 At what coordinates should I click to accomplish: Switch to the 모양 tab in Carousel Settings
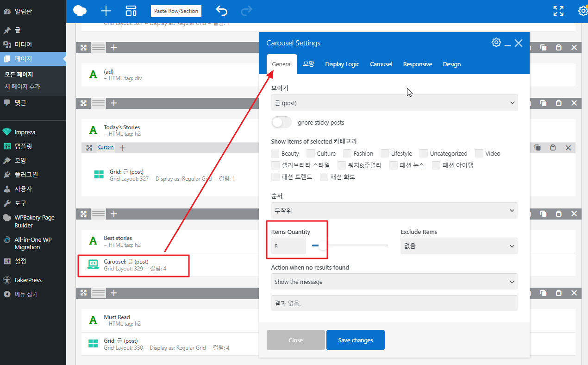[x=309, y=64]
